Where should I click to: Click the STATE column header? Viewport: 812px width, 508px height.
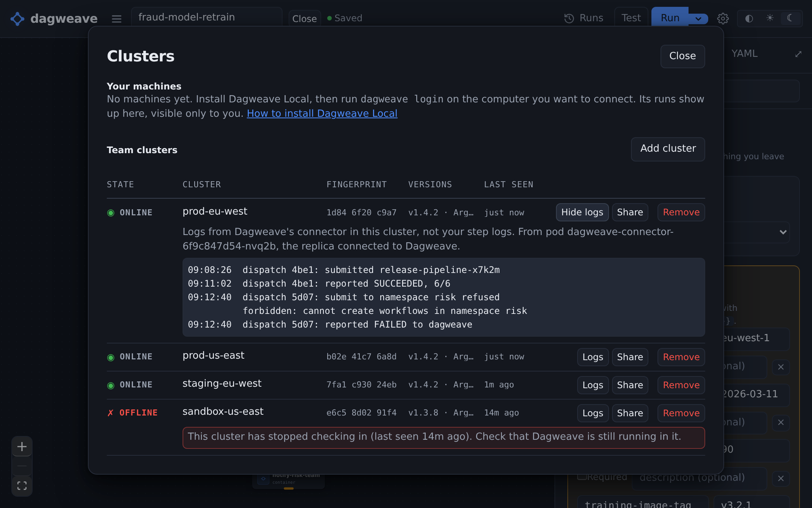coord(120,185)
